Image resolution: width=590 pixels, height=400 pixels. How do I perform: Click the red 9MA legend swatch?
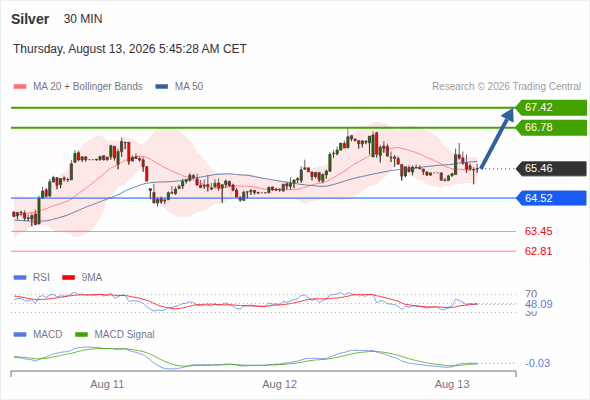68,278
